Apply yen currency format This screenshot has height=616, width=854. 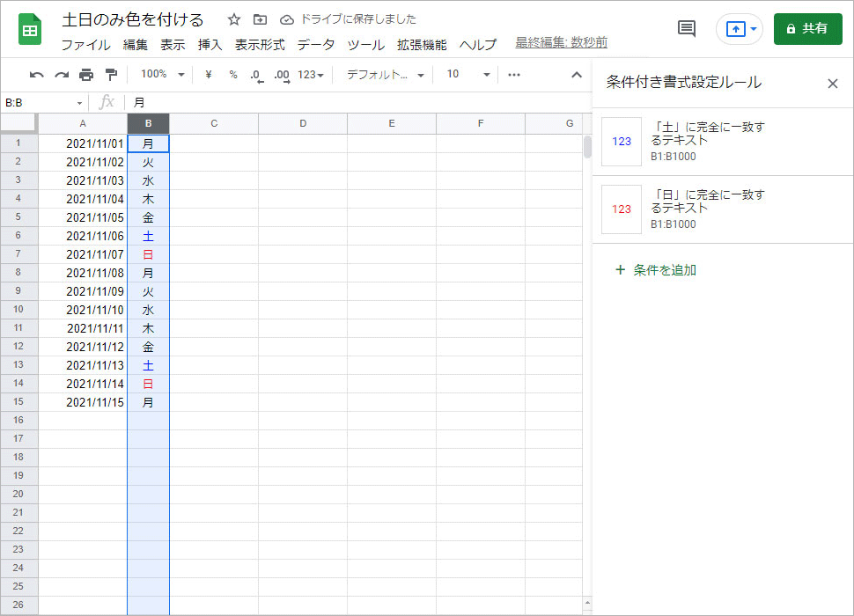pos(208,75)
